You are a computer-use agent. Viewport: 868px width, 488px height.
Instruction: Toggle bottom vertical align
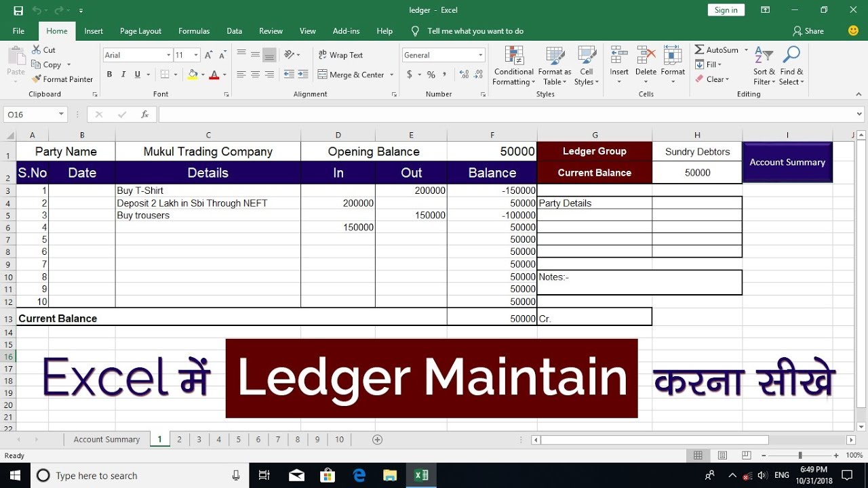click(x=269, y=55)
